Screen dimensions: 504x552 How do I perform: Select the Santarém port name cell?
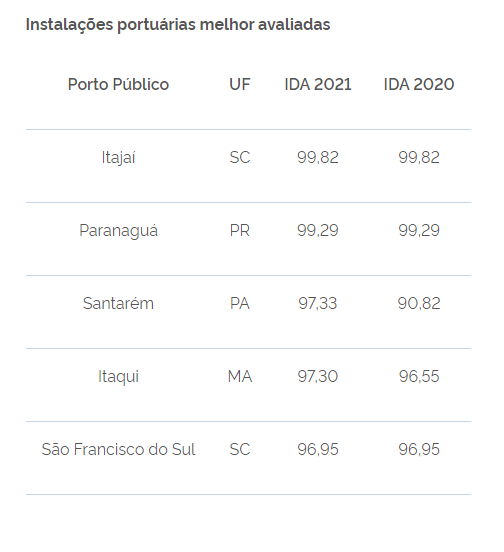[118, 303]
